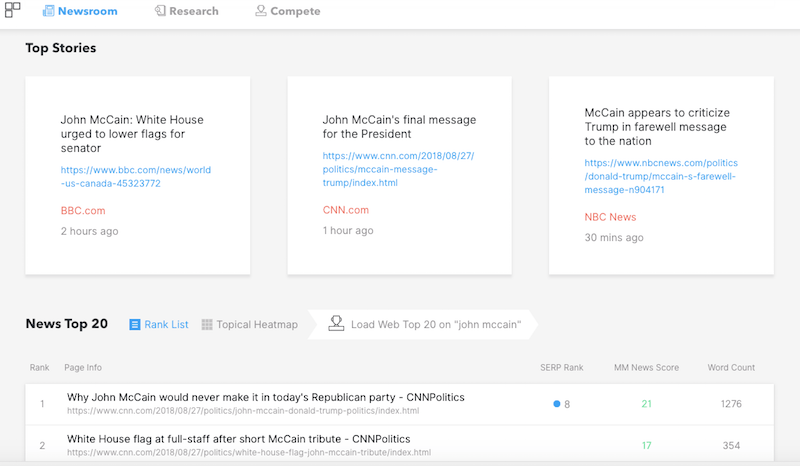Viewport: 800px width, 466px height.
Task: Select the White House flag article title
Action: pos(239,439)
